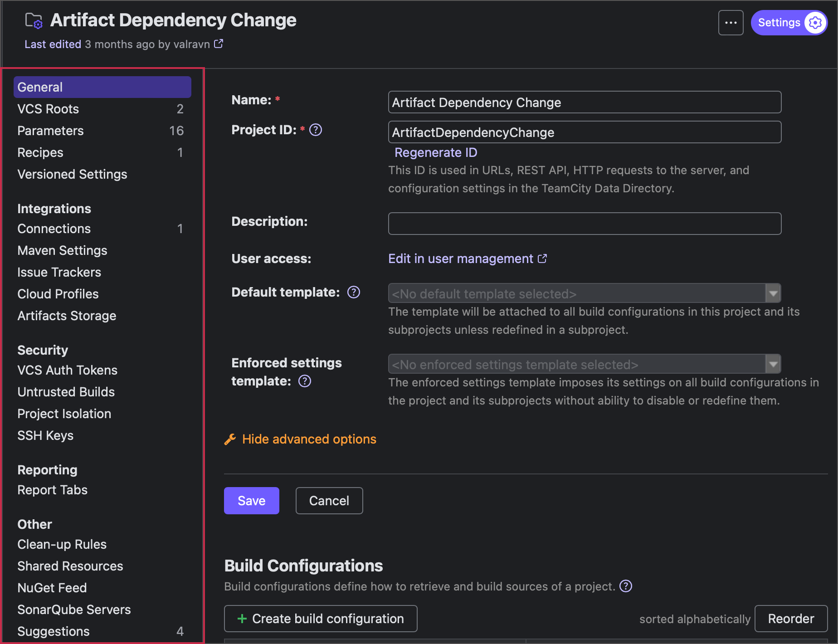The image size is (838, 644).
Task: Open the more options ellipsis menu
Action: tap(731, 22)
